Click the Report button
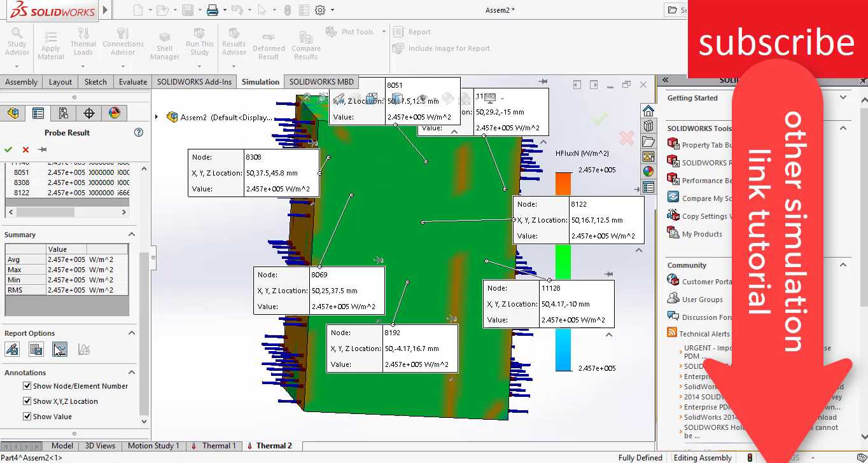868x463 pixels. pos(412,32)
